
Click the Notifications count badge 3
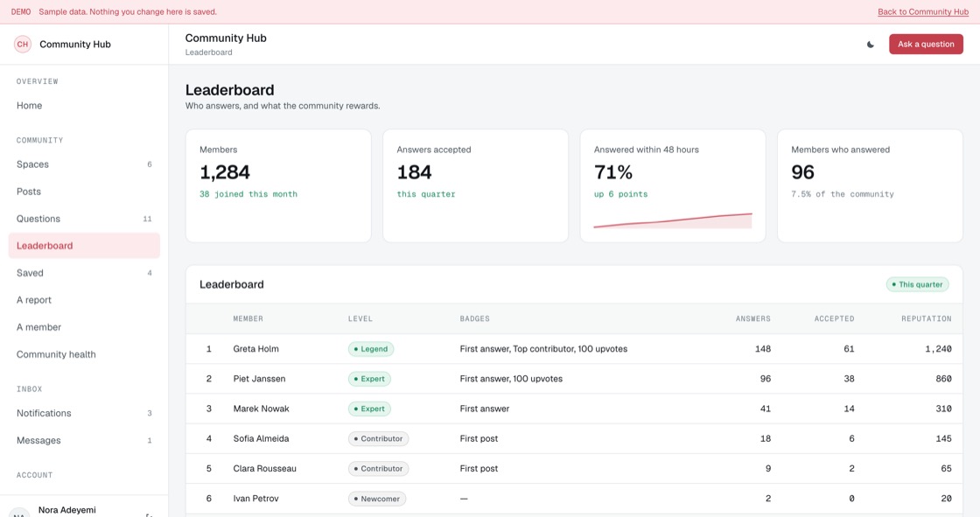click(150, 413)
